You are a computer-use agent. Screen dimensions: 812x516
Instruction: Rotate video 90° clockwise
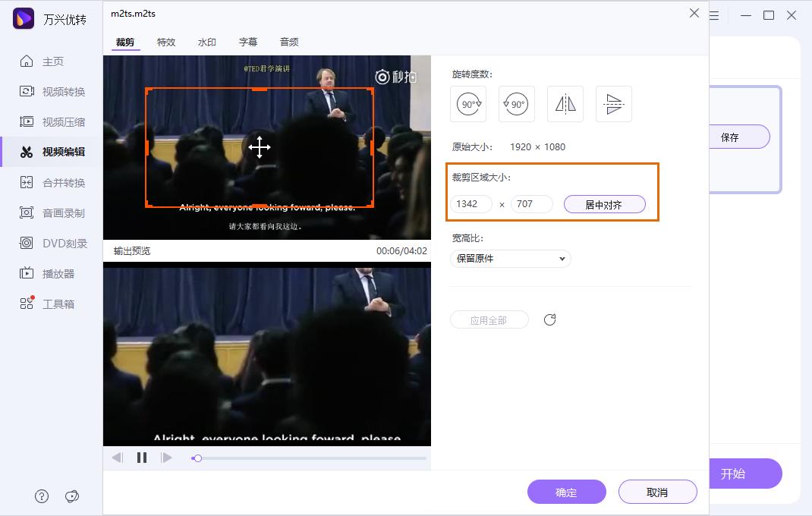tap(468, 104)
